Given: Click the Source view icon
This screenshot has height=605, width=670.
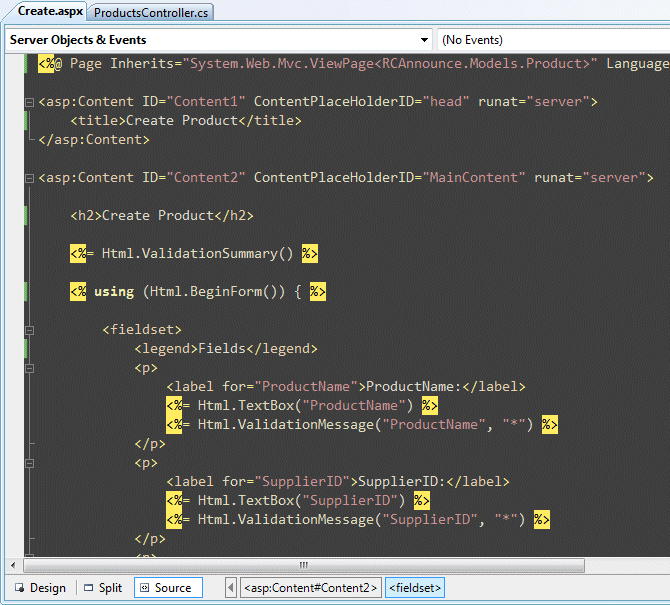Looking at the screenshot, I should pos(144,588).
